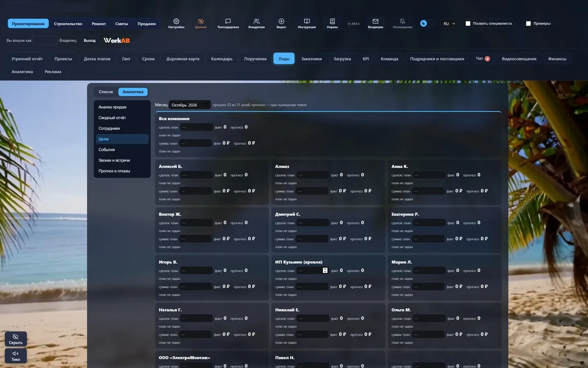
Task: Click Анна К. сделок план input
Action: click(429, 175)
